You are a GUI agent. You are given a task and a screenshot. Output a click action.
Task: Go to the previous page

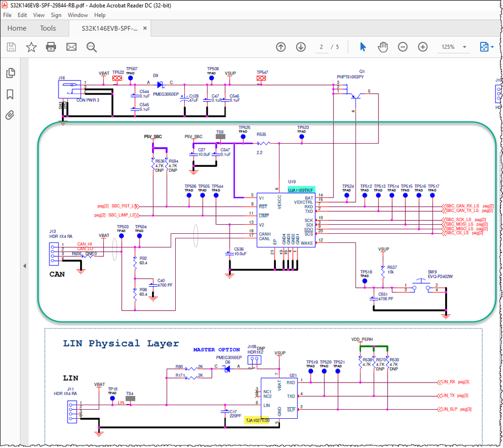pyautogui.click(x=280, y=46)
